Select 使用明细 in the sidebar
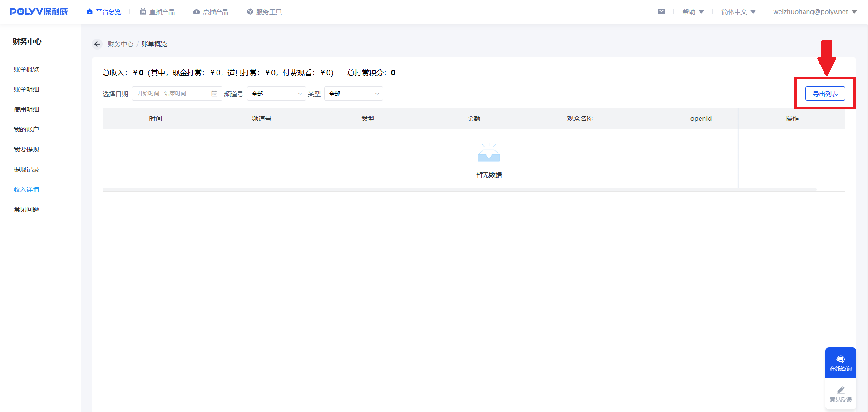 point(26,109)
